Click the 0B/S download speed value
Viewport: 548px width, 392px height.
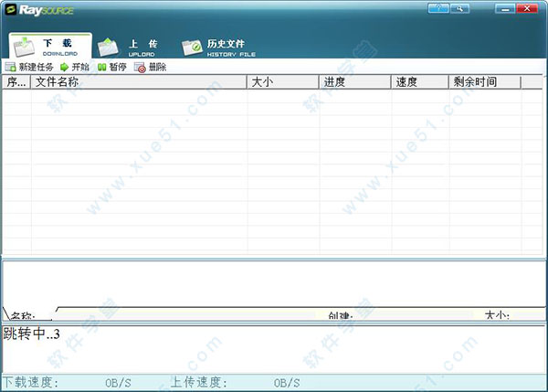tap(118, 383)
